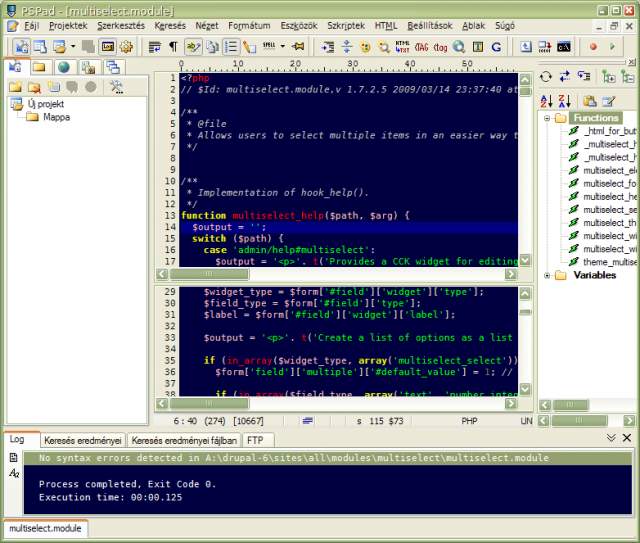This screenshot has width=640, height=543.
Task: Show special characters with pilcrow icon
Action: pos(173,47)
